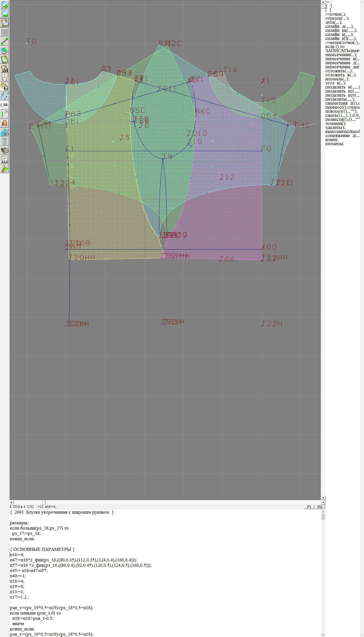Open the stacked books library icon

5,150
